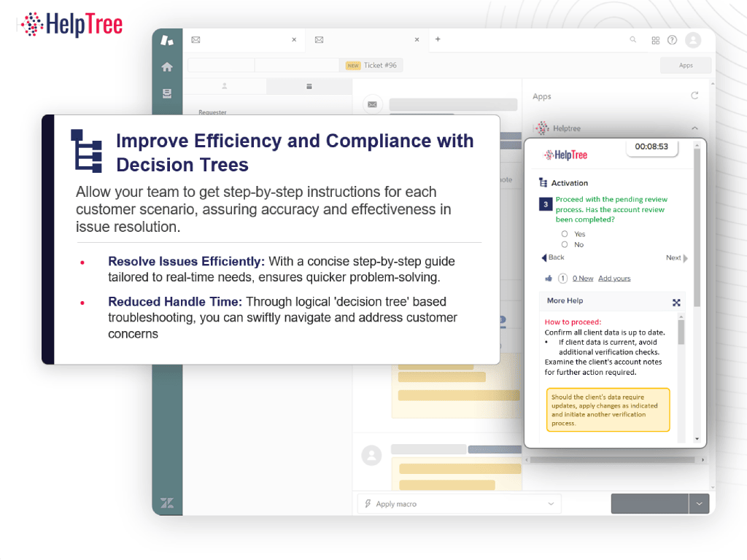747x560 pixels.
Task: Open the submit button dropdown arrow
Action: [700, 504]
